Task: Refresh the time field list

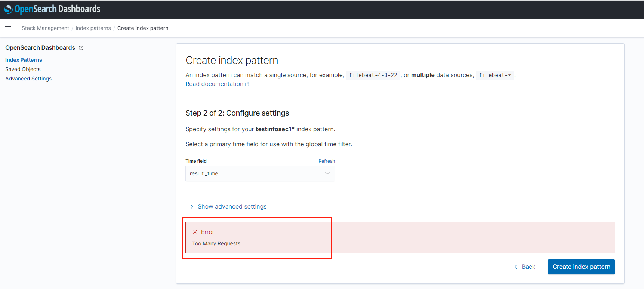Action: pos(327,161)
